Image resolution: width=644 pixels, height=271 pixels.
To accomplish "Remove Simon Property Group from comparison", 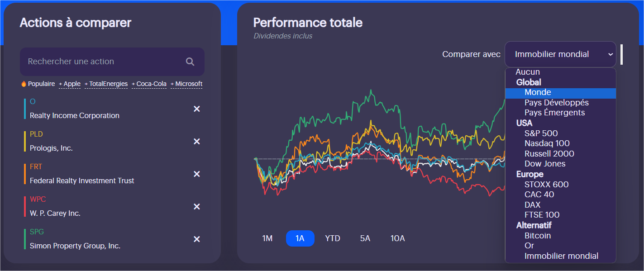I will click(197, 239).
